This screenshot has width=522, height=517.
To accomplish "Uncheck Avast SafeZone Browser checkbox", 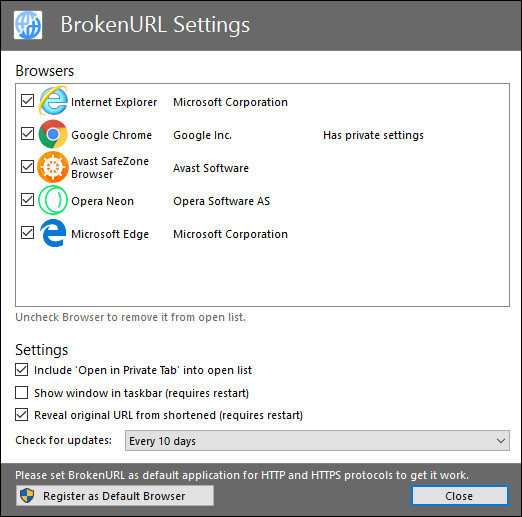I will pos(27,166).
